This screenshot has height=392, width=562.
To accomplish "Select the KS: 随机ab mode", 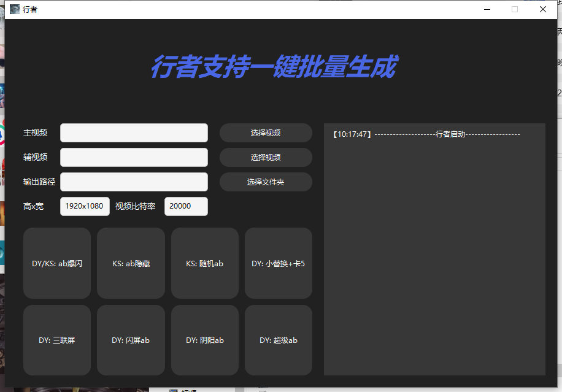I will 204,263.
